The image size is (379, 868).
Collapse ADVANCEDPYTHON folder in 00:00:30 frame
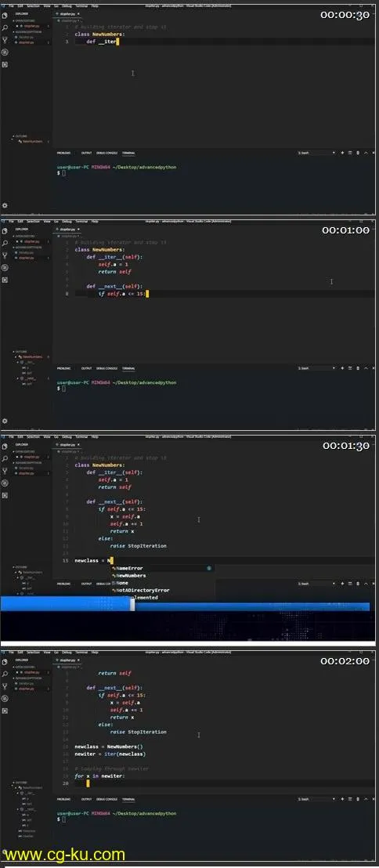pyautogui.click(x=27, y=31)
